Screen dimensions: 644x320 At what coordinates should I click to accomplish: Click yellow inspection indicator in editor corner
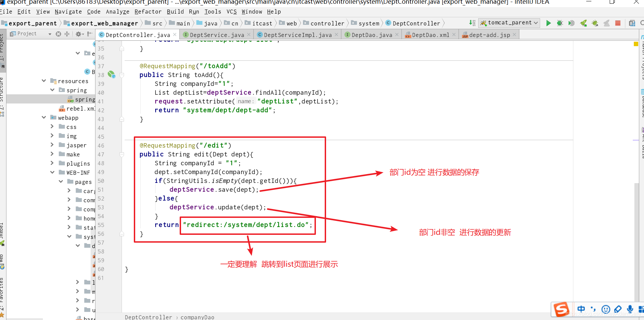(x=636, y=44)
